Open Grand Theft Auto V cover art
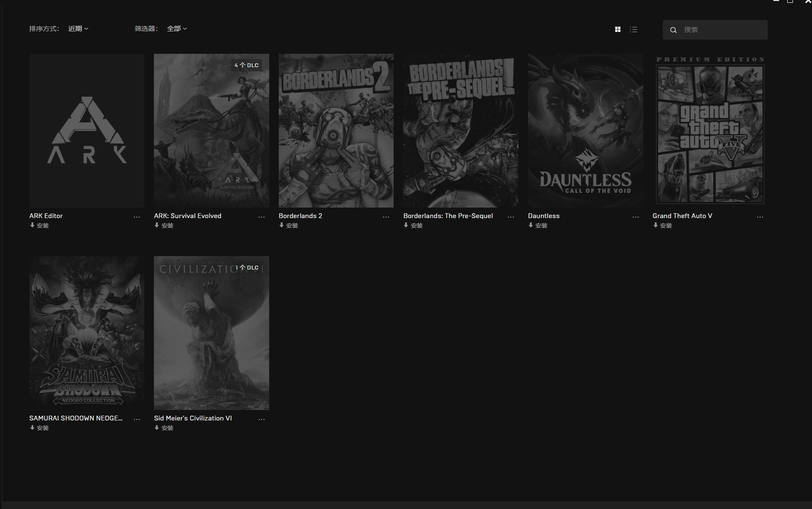The image size is (812, 509). 710,130
